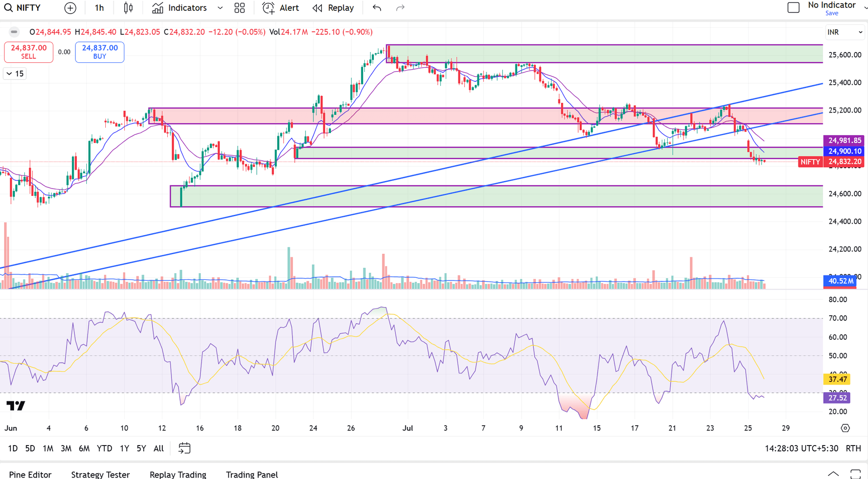Click the 24,400.00 price axis label
The image size is (868, 479).
(x=844, y=222)
